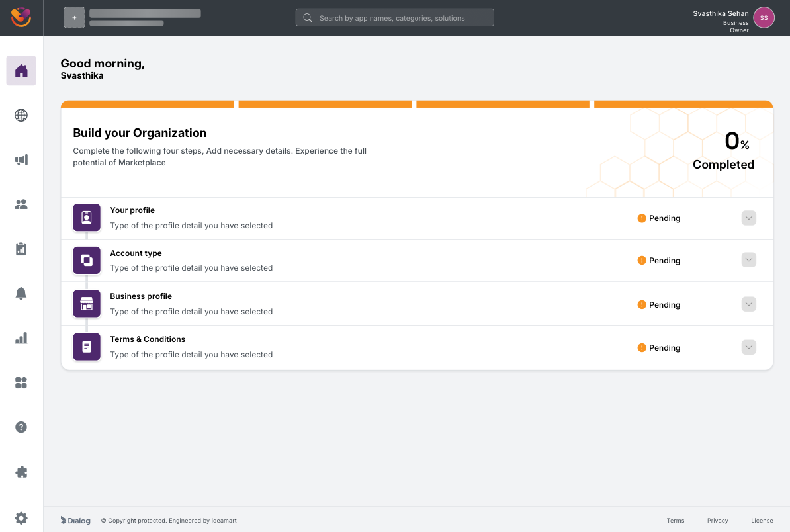Open the License link in footer
The width and height of the screenshot is (790, 532).
coord(762,520)
